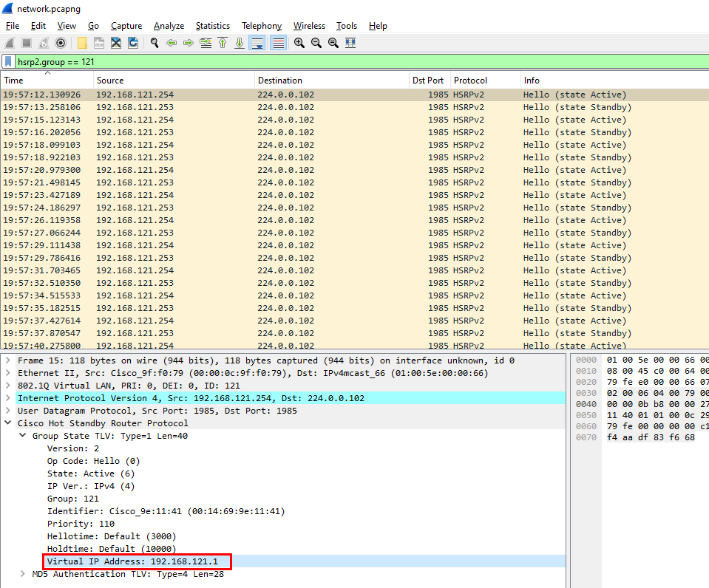
Task: Reload the capture file icon
Action: coord(133,43)
